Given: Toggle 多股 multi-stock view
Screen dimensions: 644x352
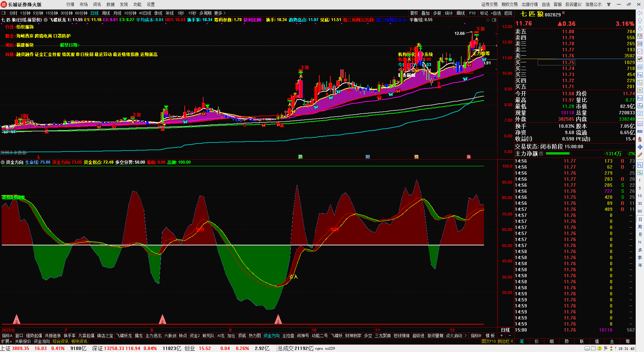Looking at the screenshot, I should [437, 13].
